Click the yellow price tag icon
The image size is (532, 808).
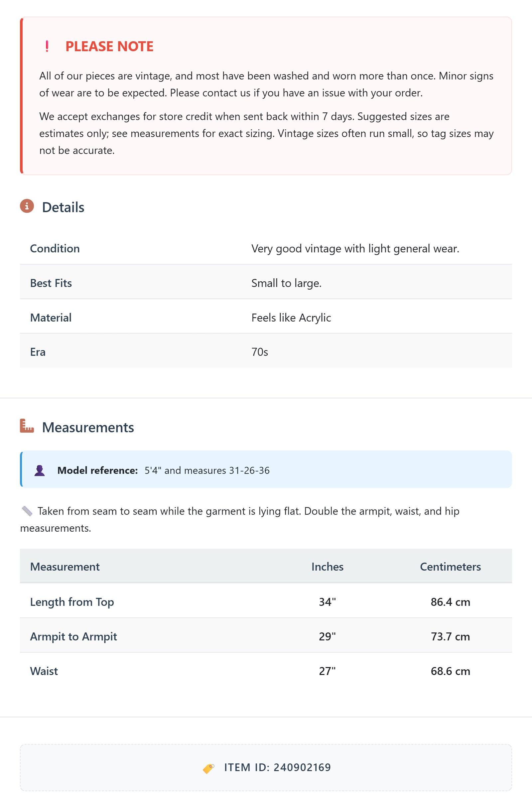click(x=208, y=768)
